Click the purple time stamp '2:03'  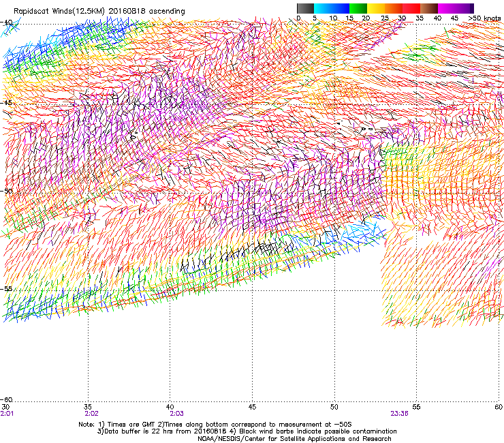pos(176,414)
